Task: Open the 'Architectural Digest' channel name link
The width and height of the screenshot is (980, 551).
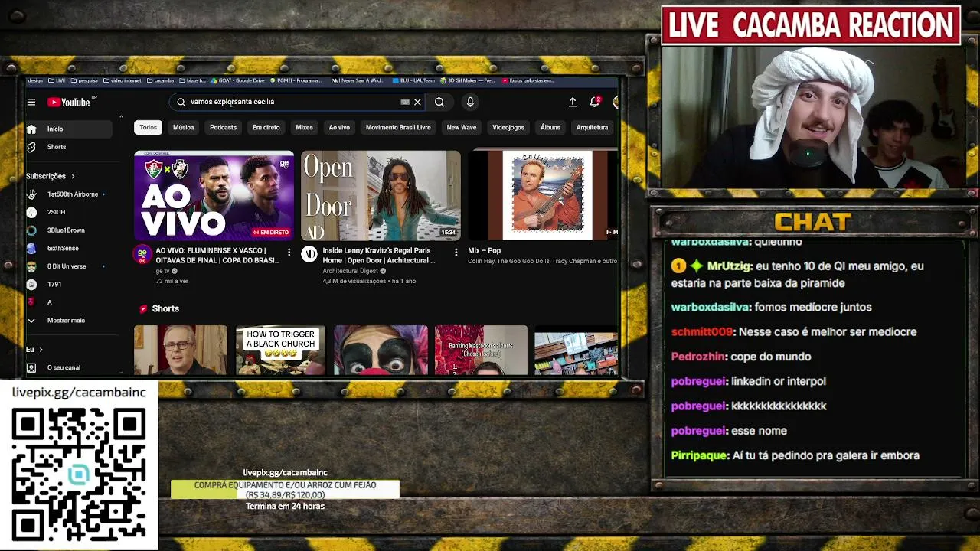Action: (x=350, y=271)
